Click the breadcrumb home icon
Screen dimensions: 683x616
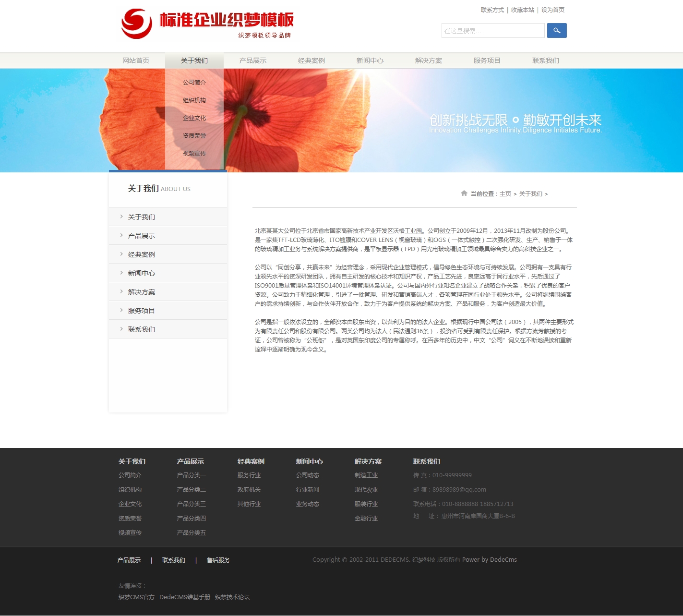point(464,193)
